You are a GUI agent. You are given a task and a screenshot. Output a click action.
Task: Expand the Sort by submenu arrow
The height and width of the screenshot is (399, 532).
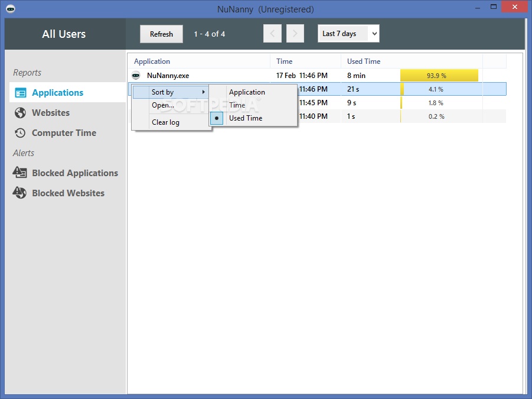pyautogui.click(x=204, y=92)
